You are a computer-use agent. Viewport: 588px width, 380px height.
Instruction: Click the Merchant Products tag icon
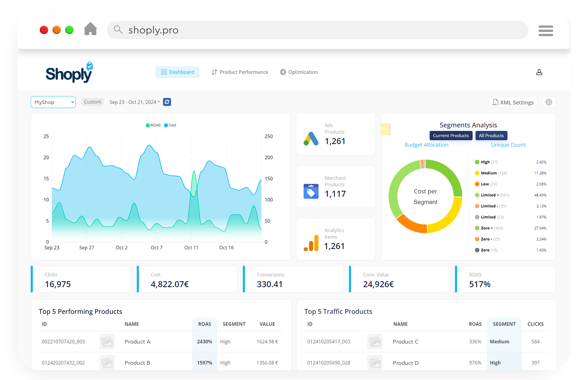(311, 191)
